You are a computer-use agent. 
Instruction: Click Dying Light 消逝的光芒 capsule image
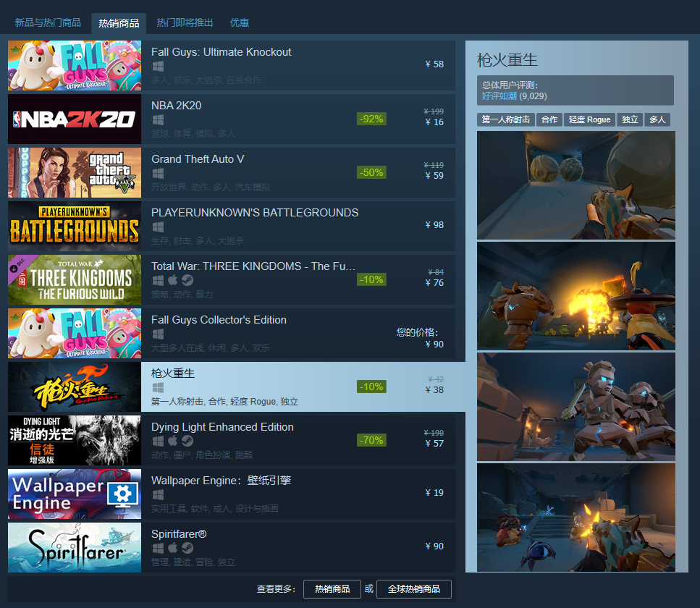(75, 441)
